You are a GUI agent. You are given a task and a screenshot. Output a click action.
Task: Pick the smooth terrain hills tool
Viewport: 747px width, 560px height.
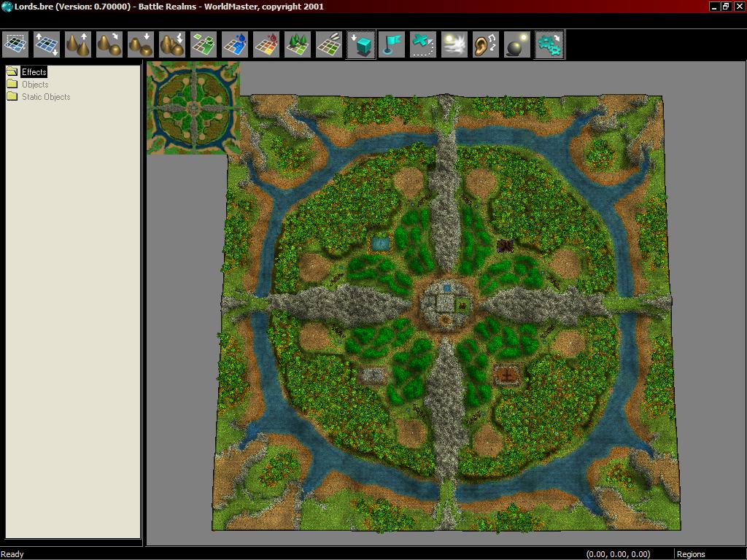pyautogui.click(x=109, y=44)
